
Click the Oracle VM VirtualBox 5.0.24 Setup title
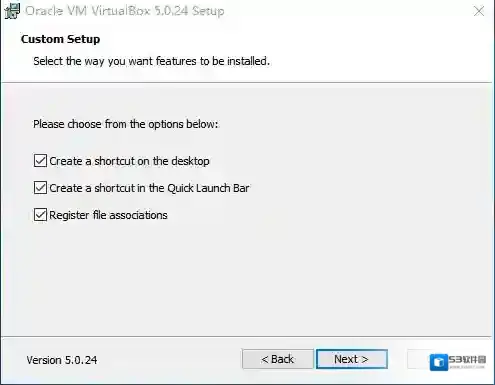click(125, 11)
